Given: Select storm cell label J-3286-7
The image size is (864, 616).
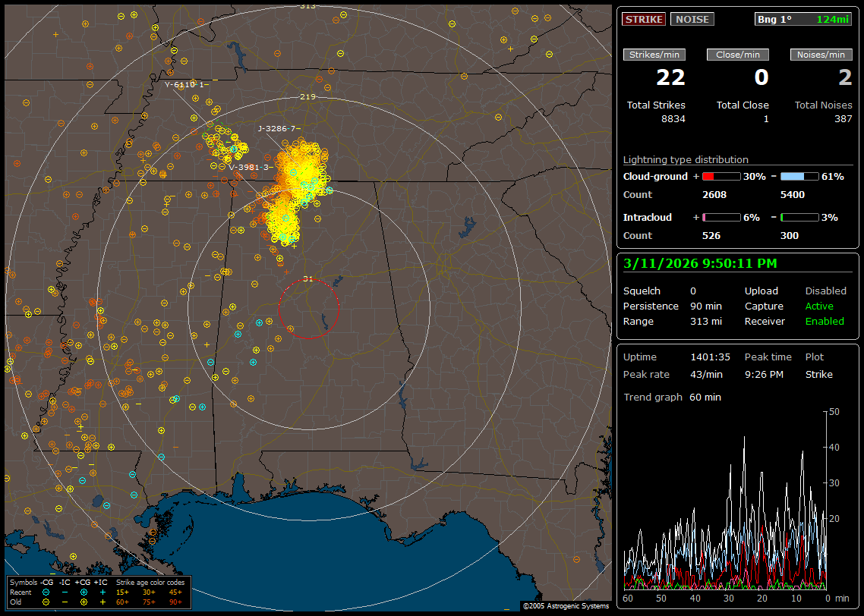Looking at the screenshot, I should click(279, 129).
